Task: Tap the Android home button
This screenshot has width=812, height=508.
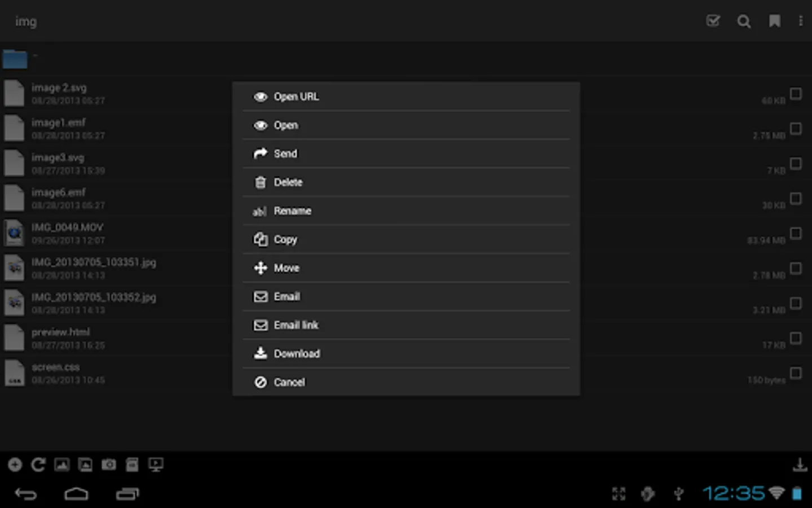Action: (76, 494)
